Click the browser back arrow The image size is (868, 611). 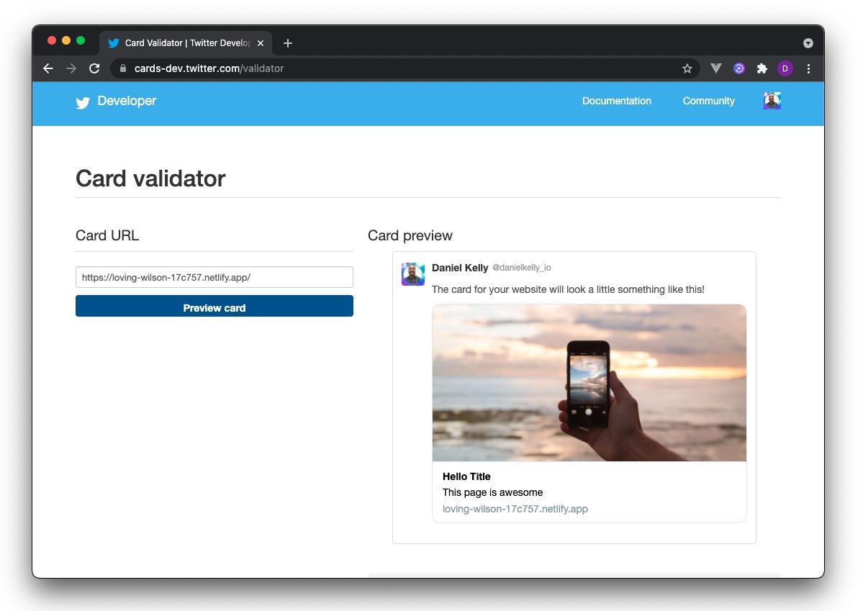coord(48,68)
